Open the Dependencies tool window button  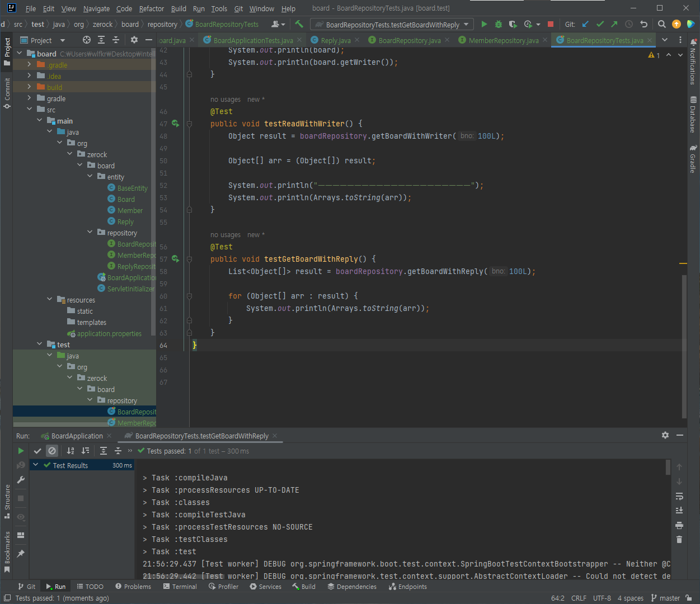click(351, 587)
